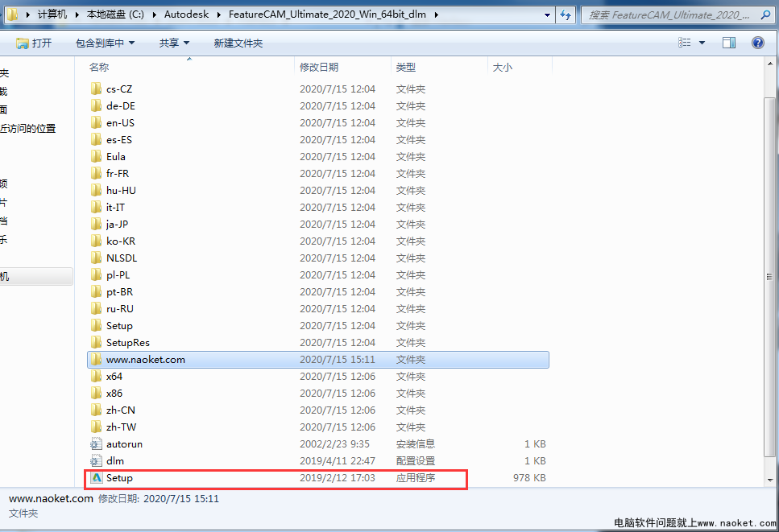
Task: Click the ko-KR folder icon
Action: click(97, 241)
